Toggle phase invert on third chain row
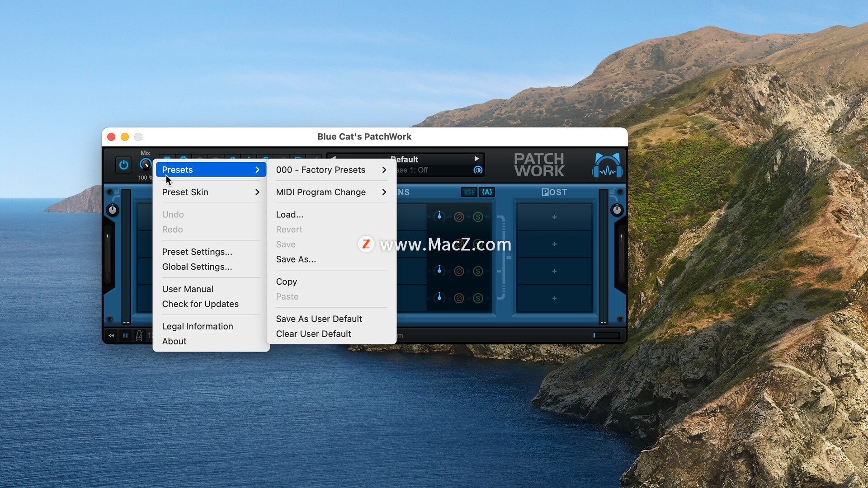This screenshot has width=868, height=488. point(459,271)
